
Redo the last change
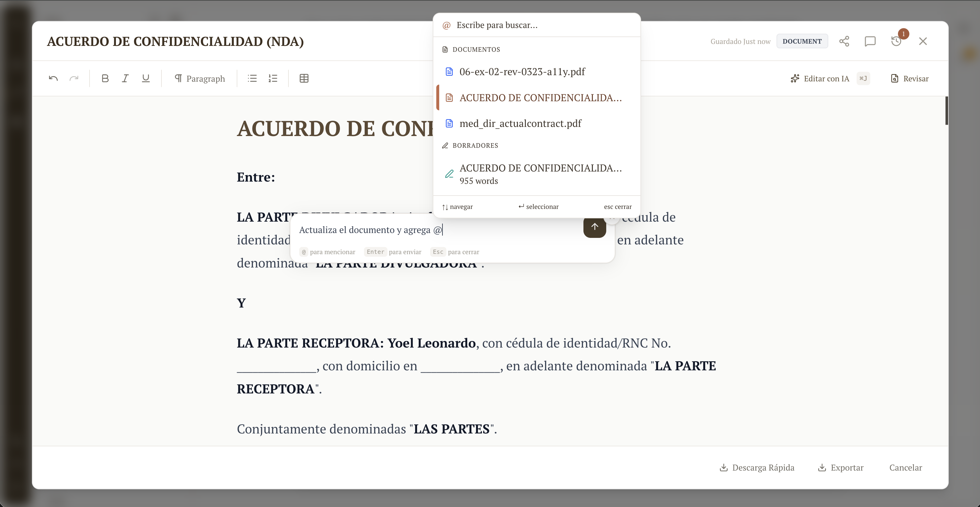(74, 78)
